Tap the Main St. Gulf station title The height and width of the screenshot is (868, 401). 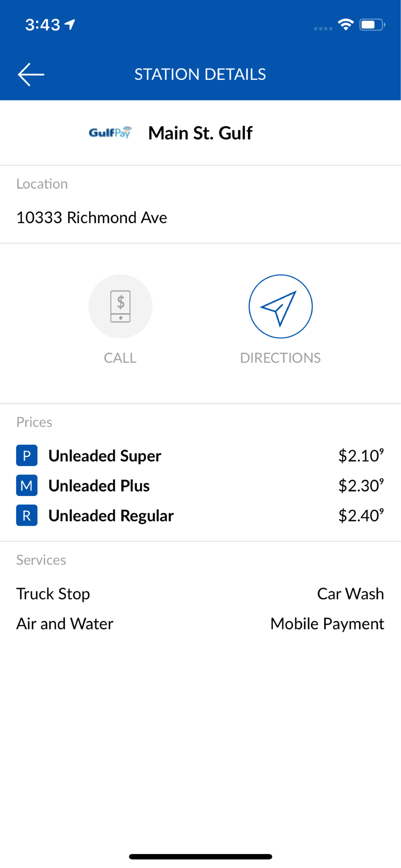200,133
